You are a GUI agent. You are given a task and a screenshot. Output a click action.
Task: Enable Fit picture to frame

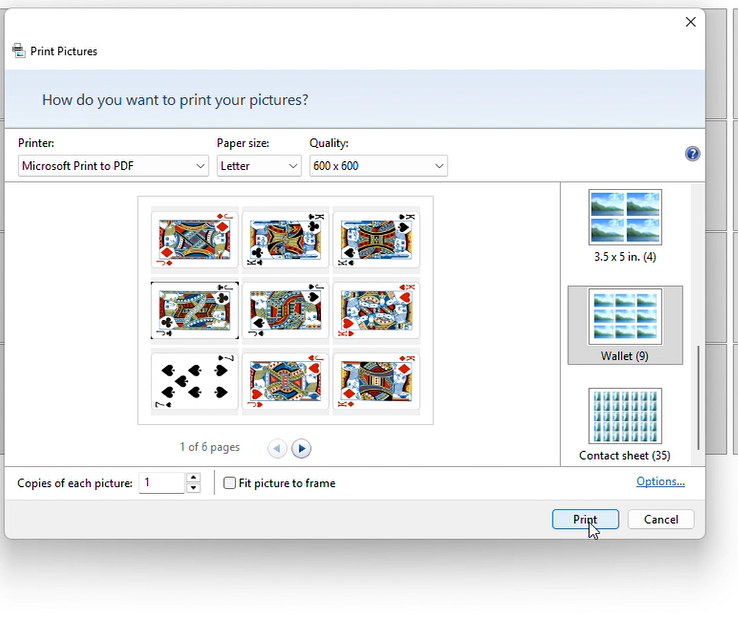(229, 483)
